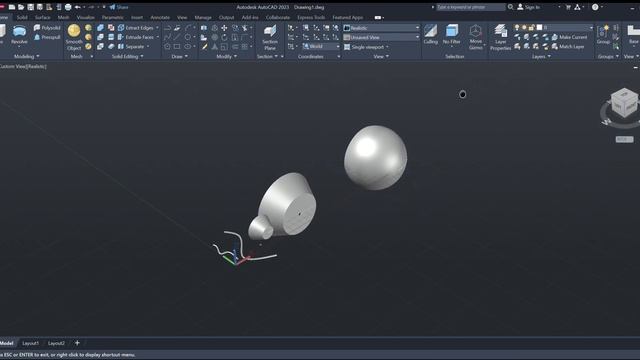Open the World UCS dropdown
The height and width of the screenshot is (360, 640).
[321, 47]
